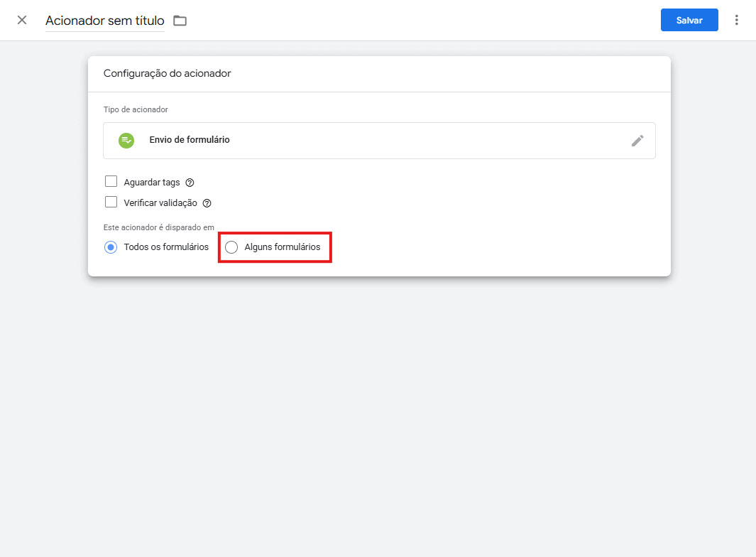Image resolution: width=756 pixels, height=557 pixels.
Task: Click the Configuração do acionador heading
Action: pyautogui.click(x=167, y=73)
